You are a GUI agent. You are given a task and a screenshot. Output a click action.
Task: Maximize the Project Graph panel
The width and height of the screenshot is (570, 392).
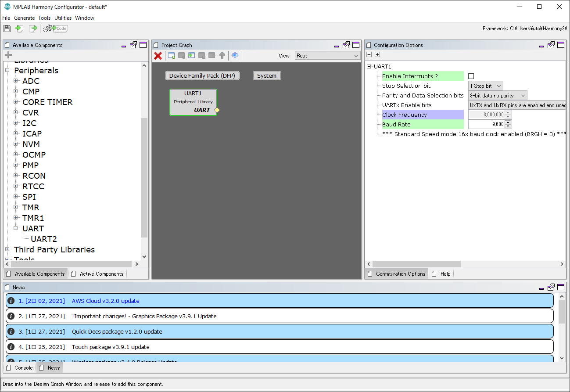click(356, 45)
